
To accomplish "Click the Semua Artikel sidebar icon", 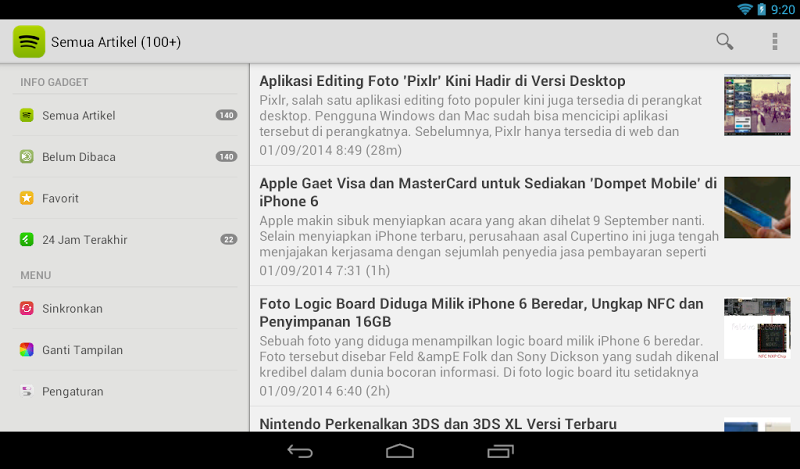I will (x=27, y=115).
